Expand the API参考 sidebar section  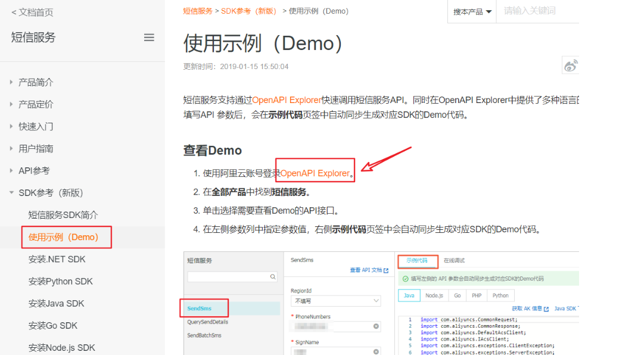(x=35, y=170)
